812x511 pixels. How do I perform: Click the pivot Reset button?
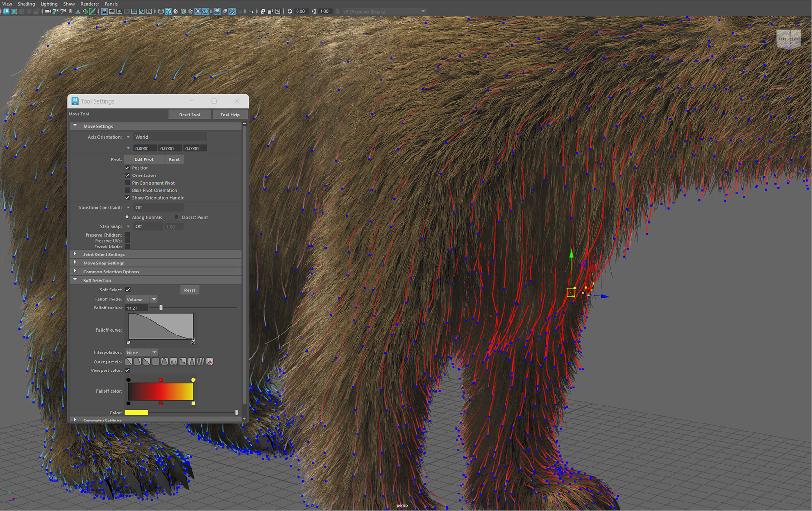tap(174, 159)
